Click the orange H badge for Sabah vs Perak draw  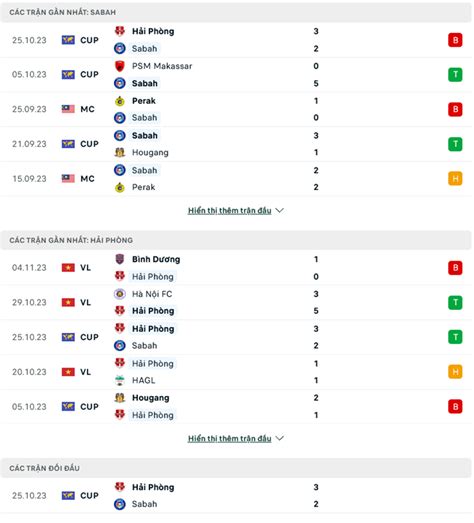coord(455,178)
